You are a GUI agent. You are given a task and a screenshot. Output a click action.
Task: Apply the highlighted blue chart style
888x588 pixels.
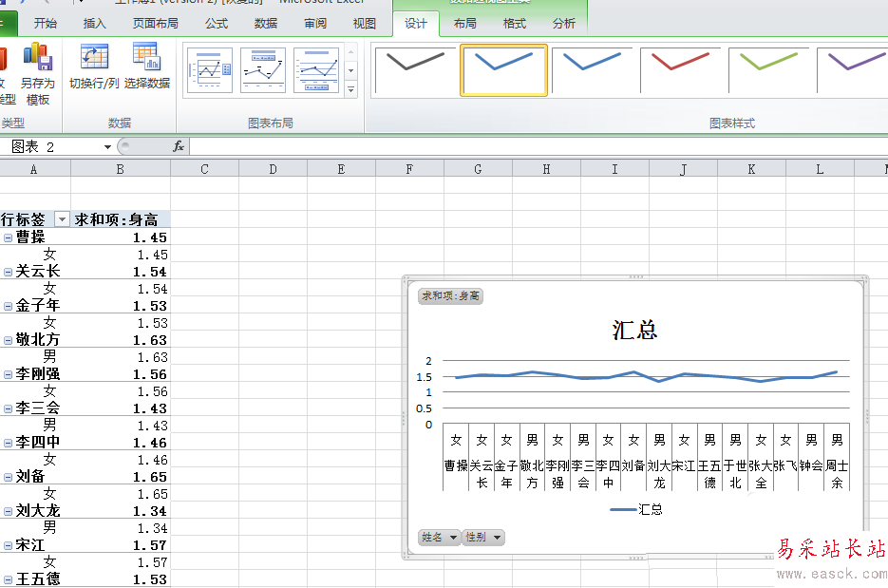click(503, 70)
